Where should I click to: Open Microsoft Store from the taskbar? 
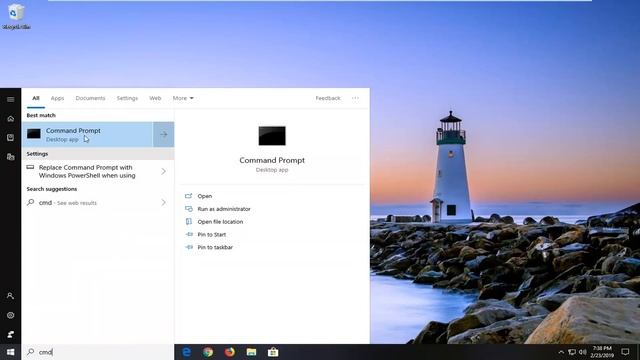273,352
